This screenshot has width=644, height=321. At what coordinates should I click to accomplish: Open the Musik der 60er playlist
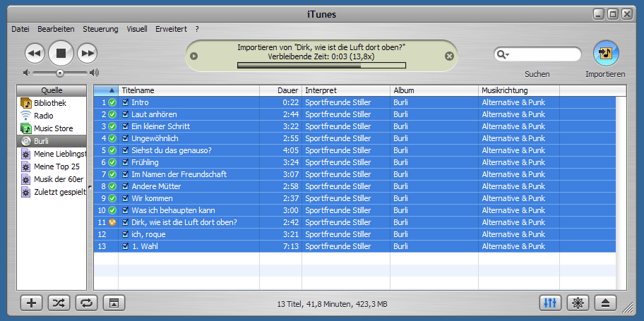coord(52,179)
